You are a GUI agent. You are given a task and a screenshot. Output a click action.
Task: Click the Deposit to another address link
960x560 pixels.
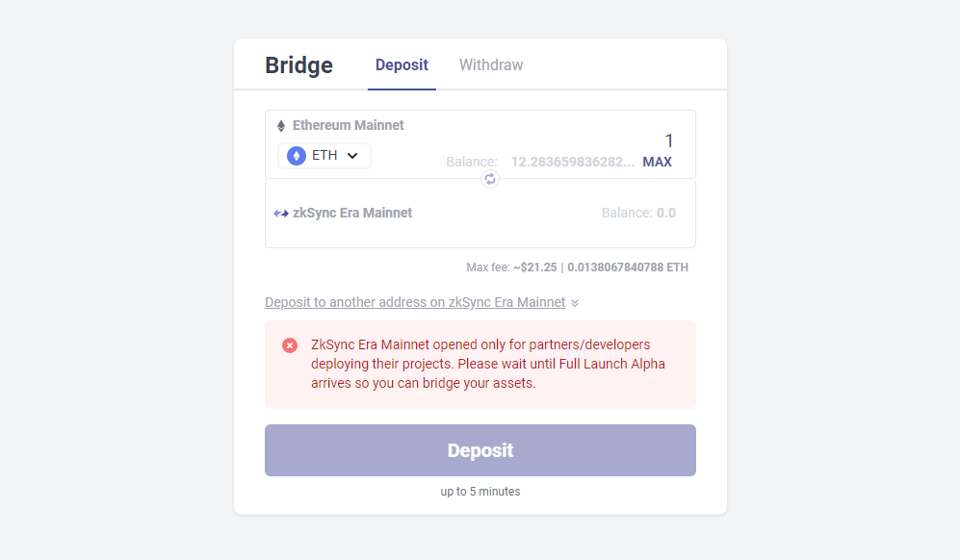point(415,302)
